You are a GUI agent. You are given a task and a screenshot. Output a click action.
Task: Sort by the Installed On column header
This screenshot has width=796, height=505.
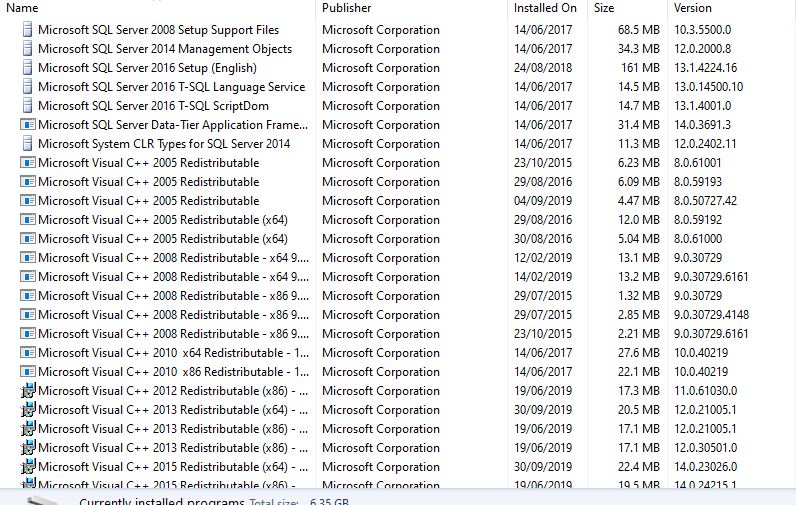(545, 8)
